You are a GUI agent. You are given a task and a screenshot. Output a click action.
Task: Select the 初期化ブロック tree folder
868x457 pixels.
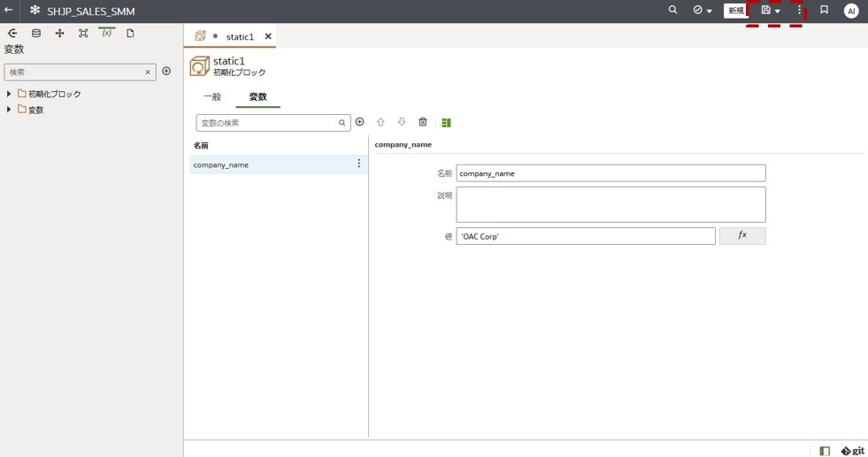[50, 94]
